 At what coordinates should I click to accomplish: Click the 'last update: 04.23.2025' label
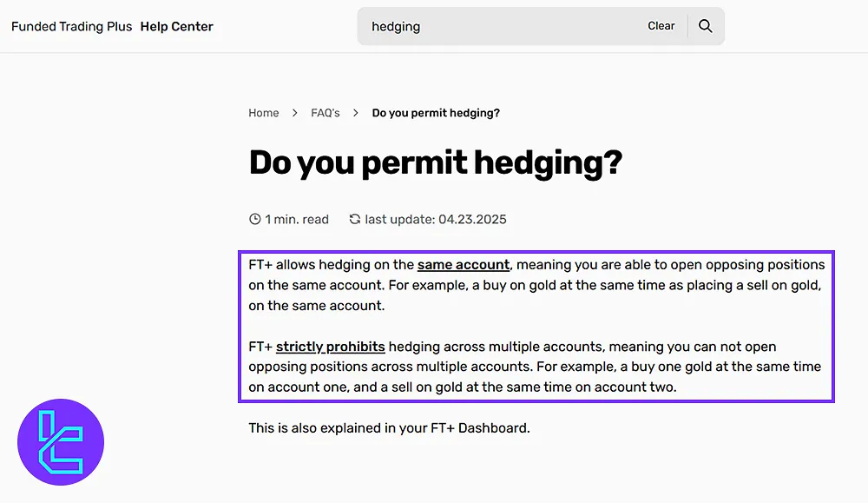(x=436, y=219)
